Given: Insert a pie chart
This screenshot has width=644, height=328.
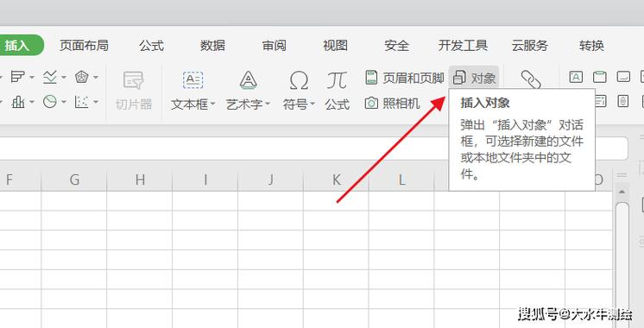Looking at the screenshot, I should click(50, 101).
